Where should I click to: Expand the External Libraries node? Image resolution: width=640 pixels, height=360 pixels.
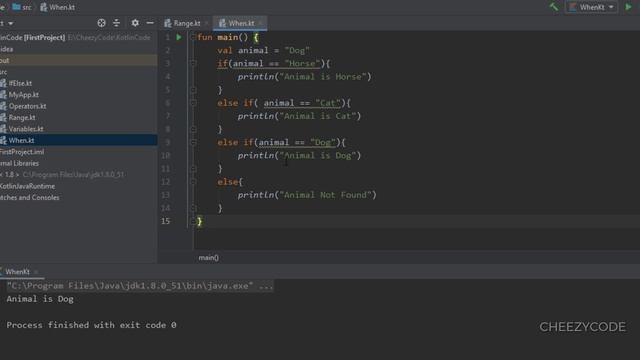(20, 163)
